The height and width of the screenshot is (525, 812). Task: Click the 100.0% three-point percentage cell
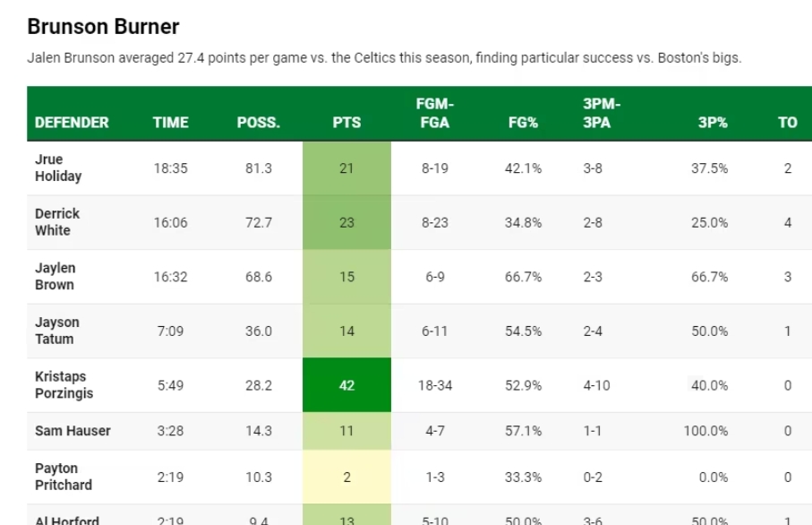(x=705, y=431)
